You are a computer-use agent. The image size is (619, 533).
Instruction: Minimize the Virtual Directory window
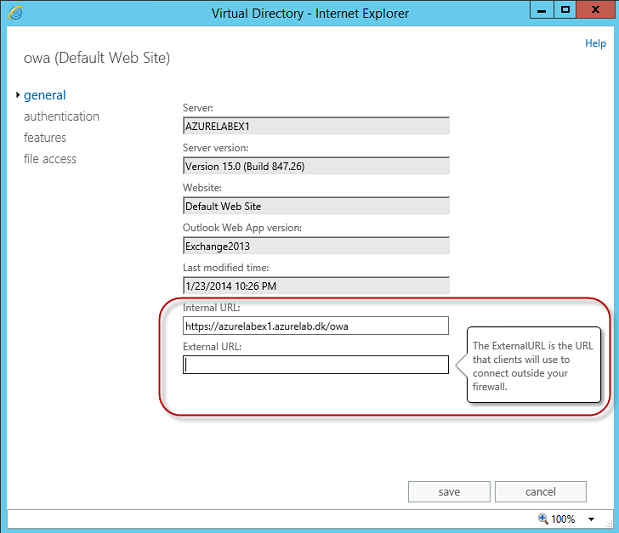(542, 10)
